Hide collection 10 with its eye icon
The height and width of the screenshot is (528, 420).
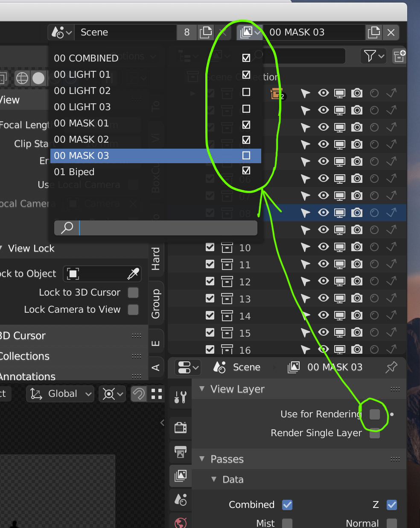(323, 247)
